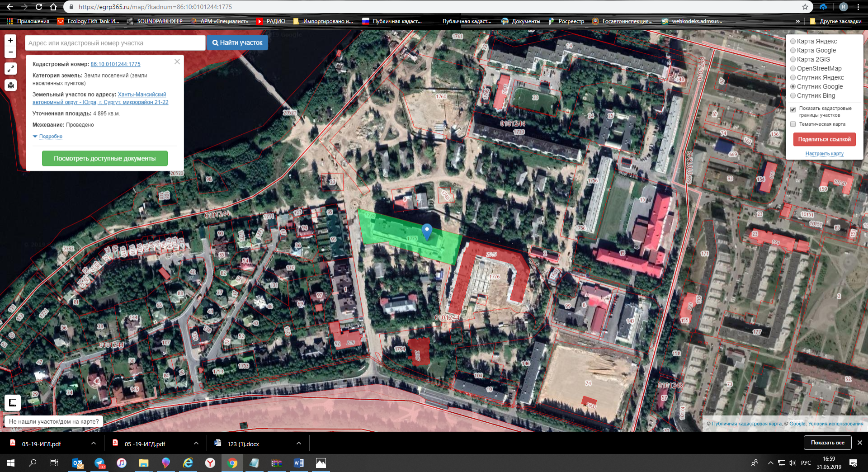Click the address search input field
Image resolution: width=868 pixels, height=472 pixels.
click(x=115, y=43)
